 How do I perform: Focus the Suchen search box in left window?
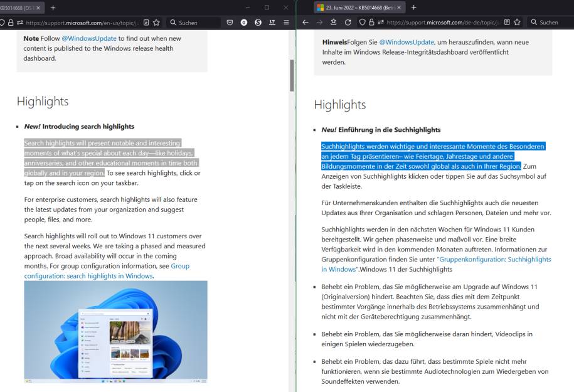click(194, 23)
